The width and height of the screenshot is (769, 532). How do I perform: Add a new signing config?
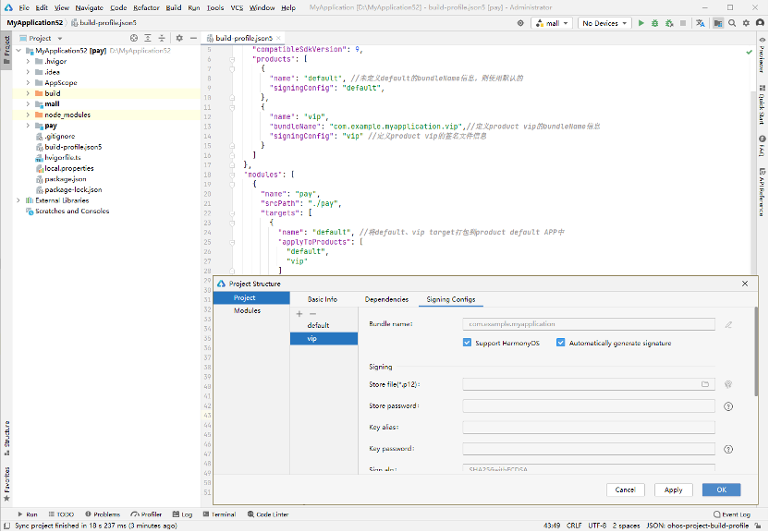click(x=299, y=313)
